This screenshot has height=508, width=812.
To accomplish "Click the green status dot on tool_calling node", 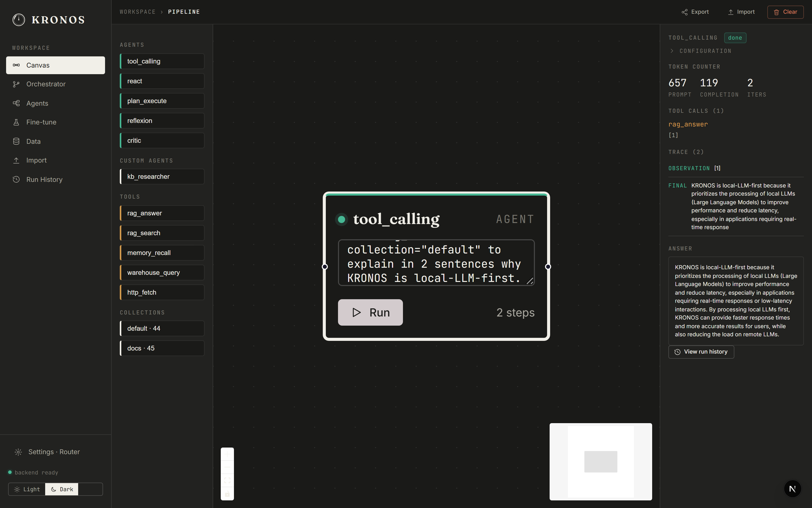I will point(342,219).
